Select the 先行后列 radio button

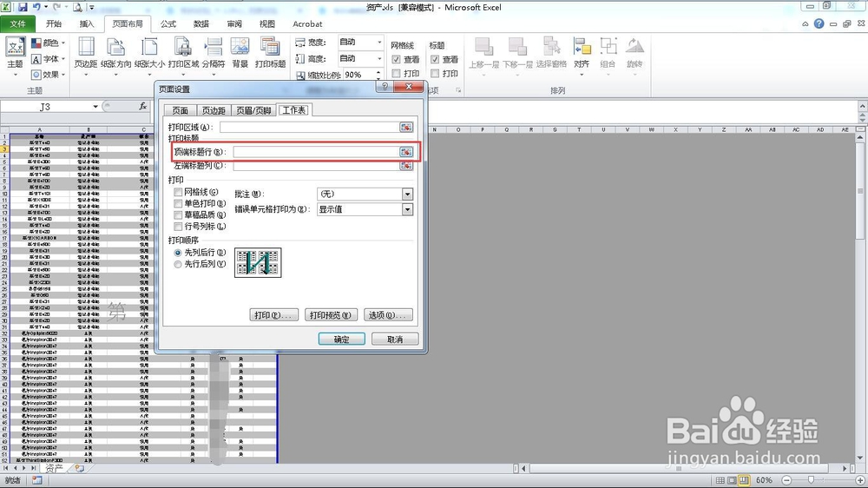[x=178, y=264]
